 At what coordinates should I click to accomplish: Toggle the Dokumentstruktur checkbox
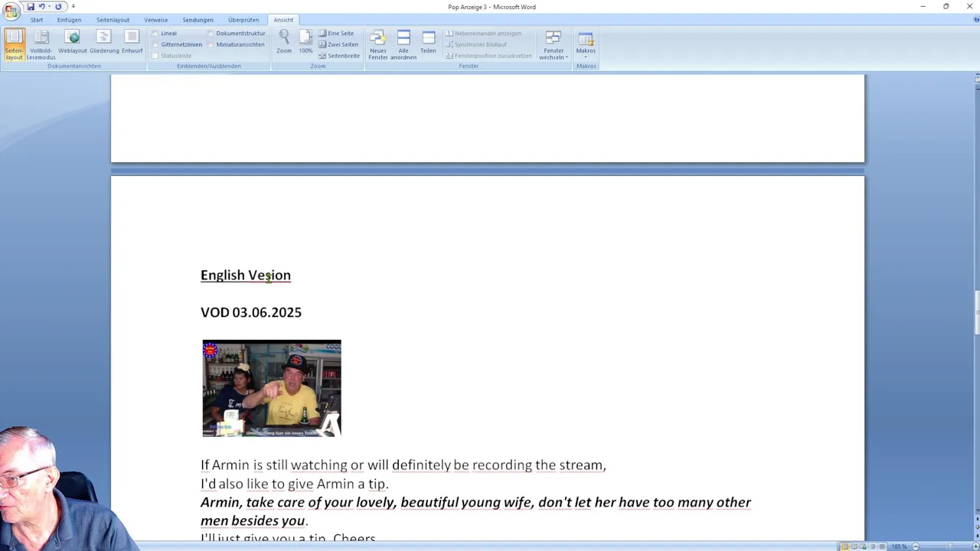pos(211,34)
